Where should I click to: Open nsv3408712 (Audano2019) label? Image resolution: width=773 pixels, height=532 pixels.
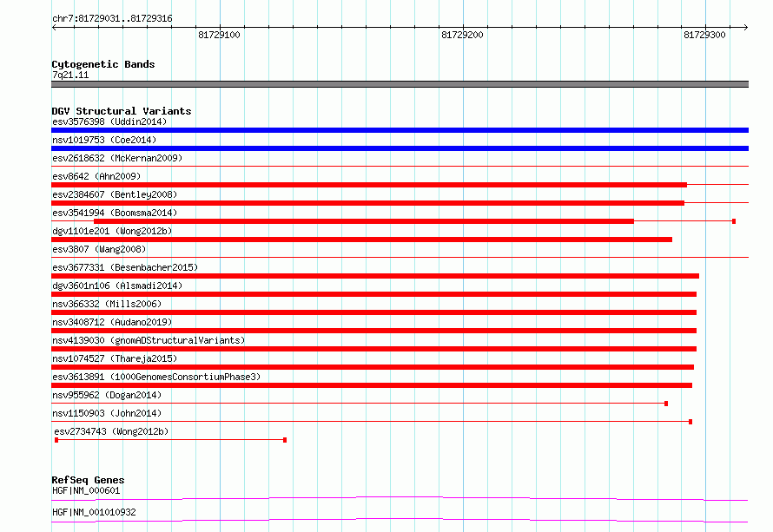tap(112, 322)
